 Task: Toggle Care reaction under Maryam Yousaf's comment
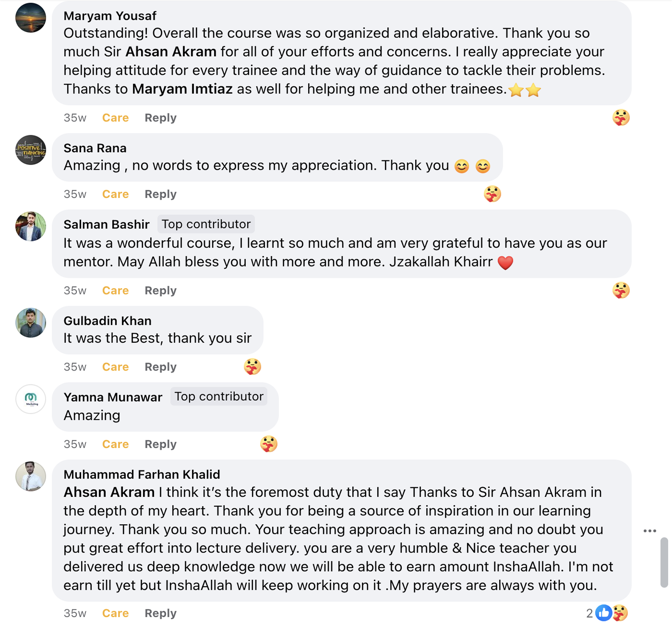[115, 118]
